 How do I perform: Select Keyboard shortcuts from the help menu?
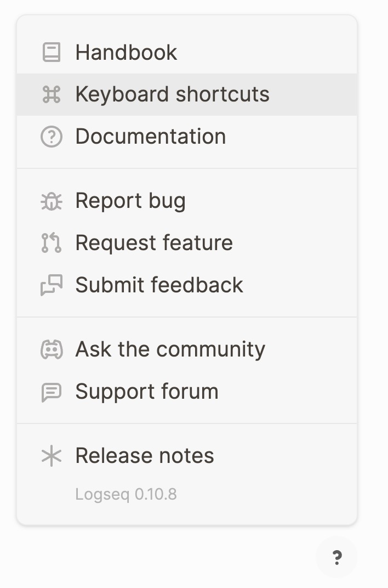pyautogui.click(x=187, y=94)
